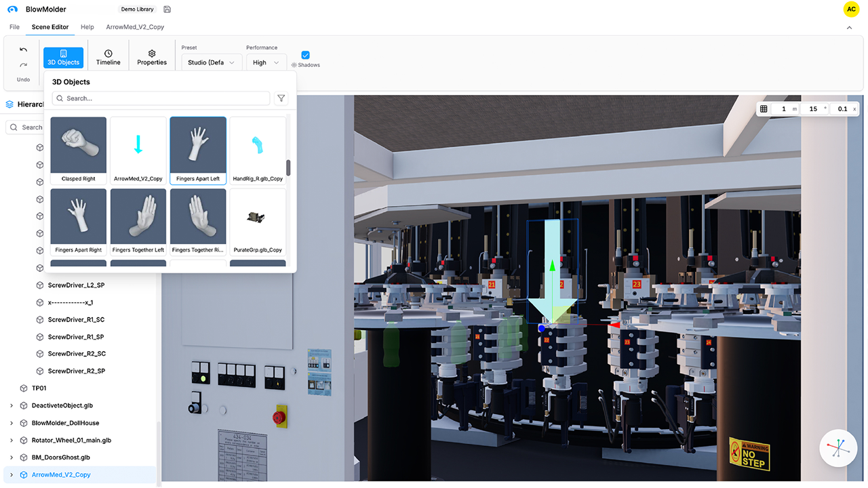Open the Timeline panel button
The image size is (868, 488).
(108, 58)
